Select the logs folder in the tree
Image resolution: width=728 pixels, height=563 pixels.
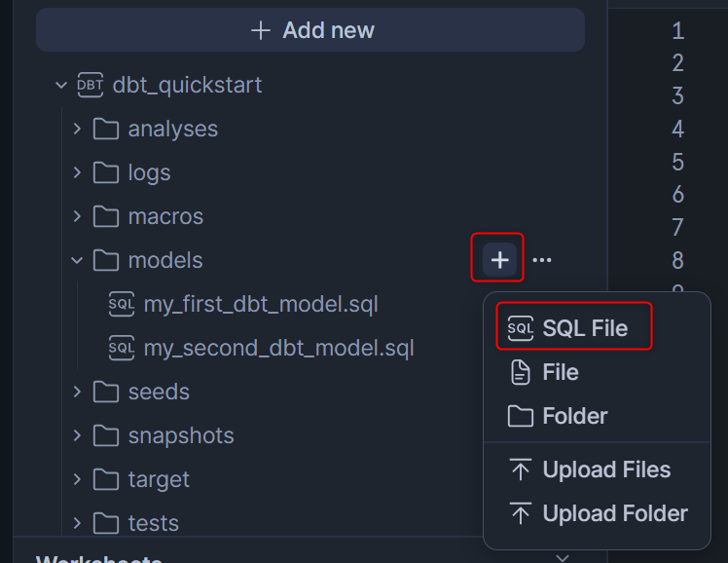(x=149, y=172)
